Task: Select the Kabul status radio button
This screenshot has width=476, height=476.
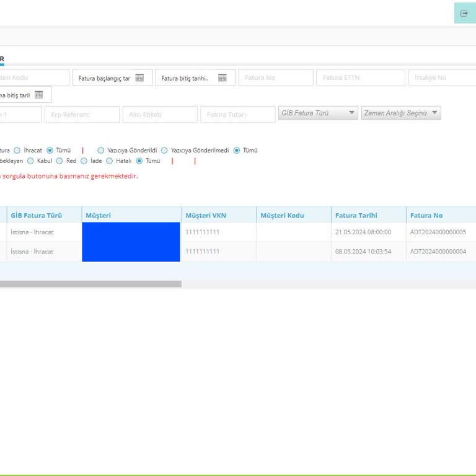Action: pos(31,161)
